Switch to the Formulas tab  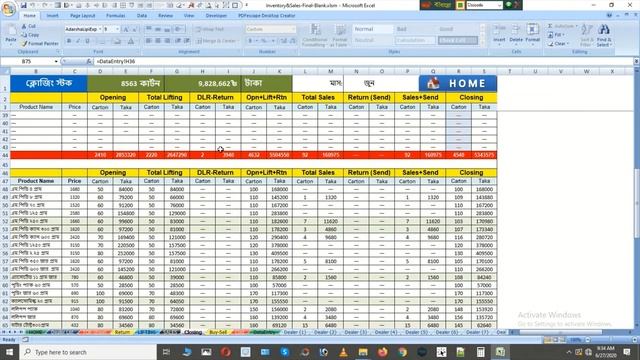tap(116, 16)
